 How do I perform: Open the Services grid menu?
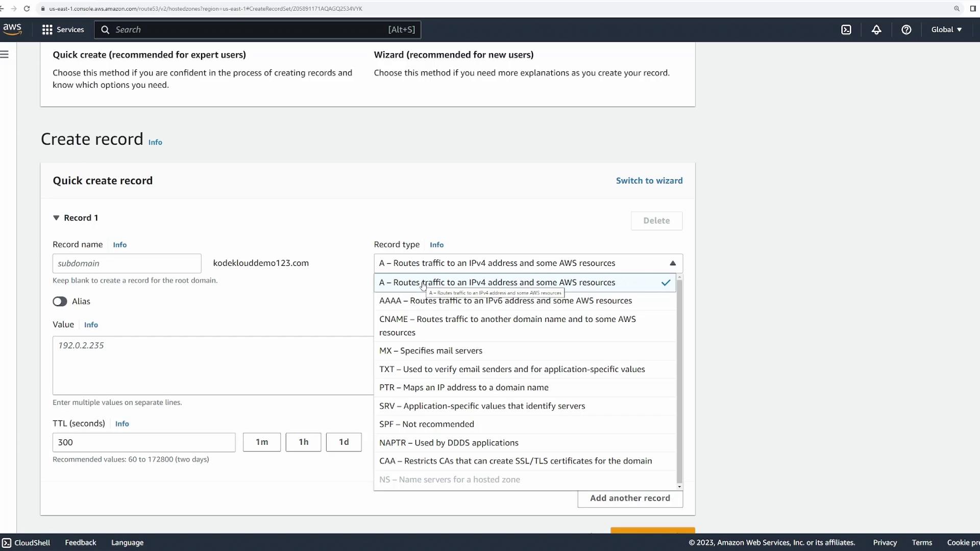pyautogui.click(x=47, y=30)
